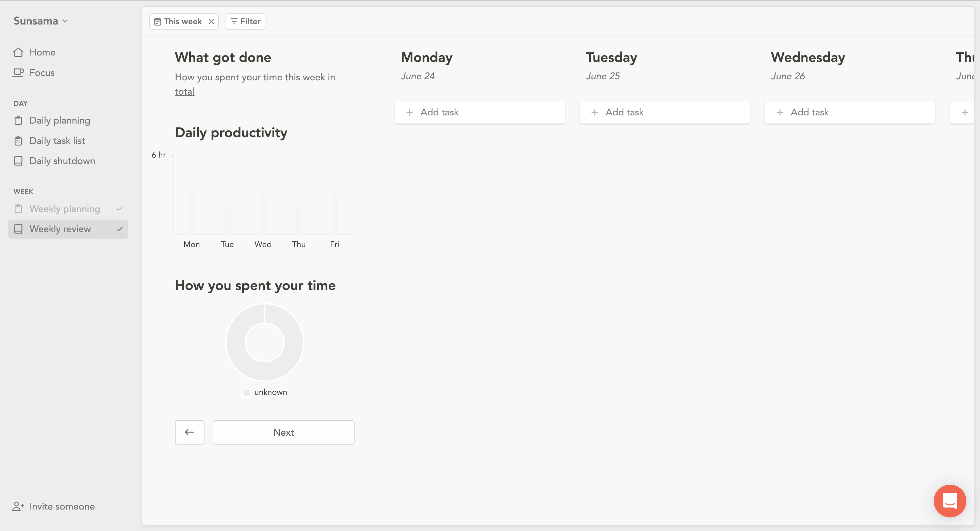Screen dimensions: 980x531
Task: Click the What got done heading
Action: (x=223, y=58)
